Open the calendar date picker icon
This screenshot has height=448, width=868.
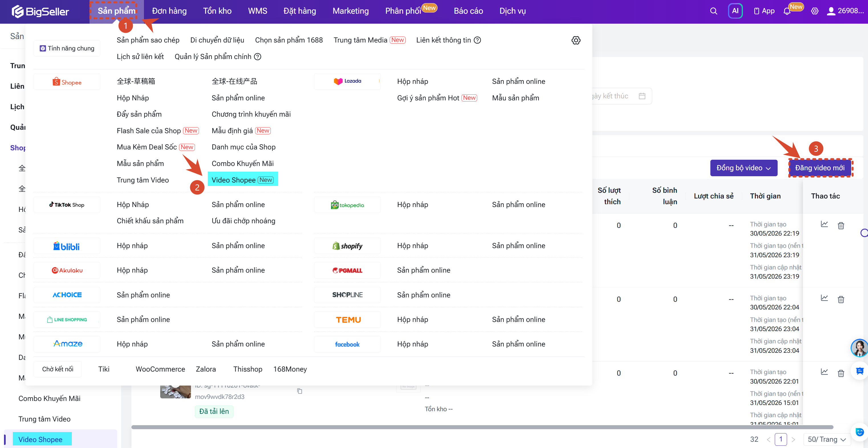click(x=642, y=96)
